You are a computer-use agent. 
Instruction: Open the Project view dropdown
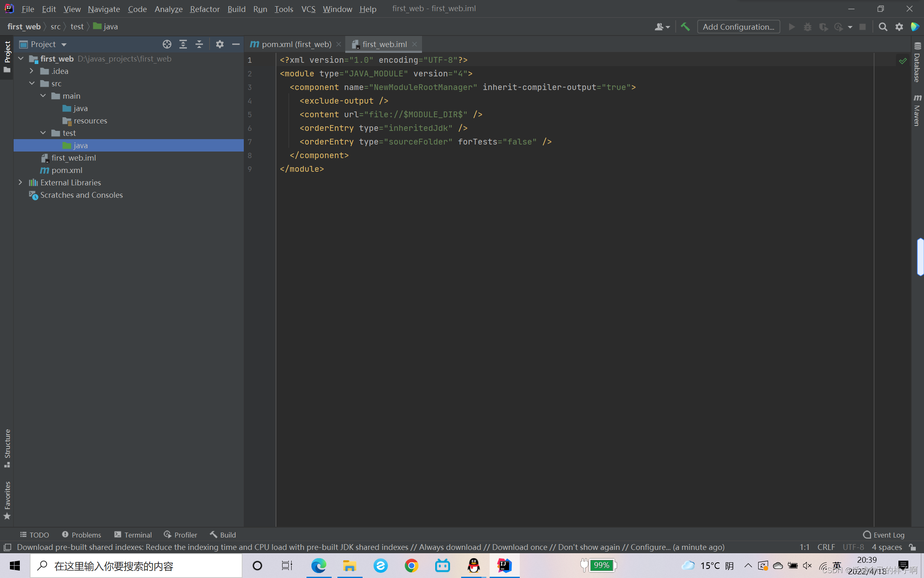64,44
